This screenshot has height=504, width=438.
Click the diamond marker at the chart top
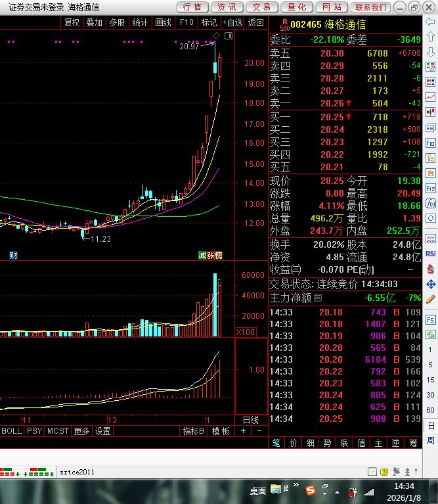[x=217, y=35]
